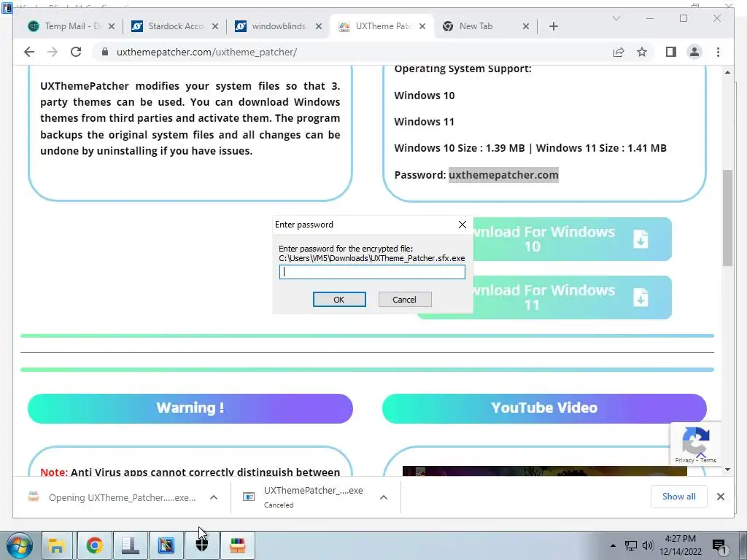747x560 pixels.
Task: Open the volume speaker tray icon
Action: (648, 545)
